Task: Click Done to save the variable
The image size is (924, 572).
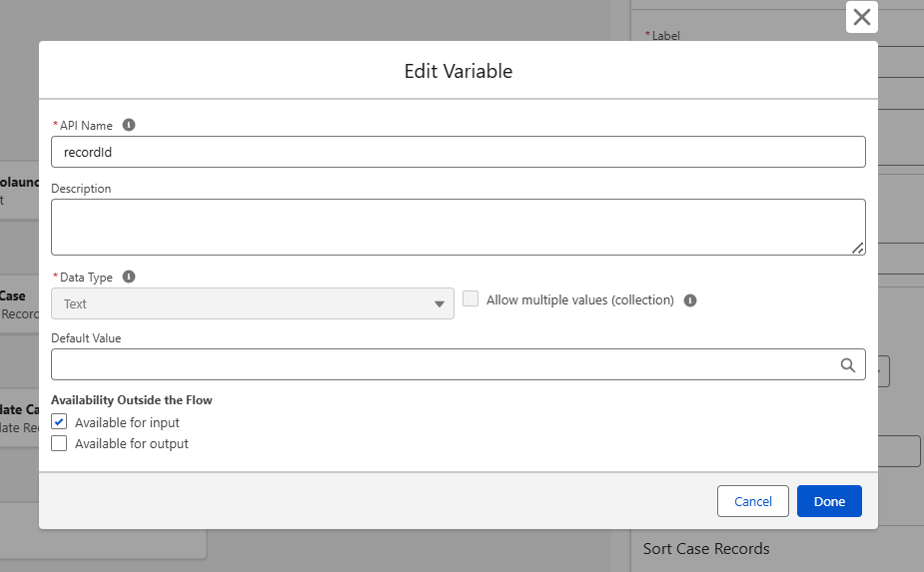Action: tap(829, 501)
